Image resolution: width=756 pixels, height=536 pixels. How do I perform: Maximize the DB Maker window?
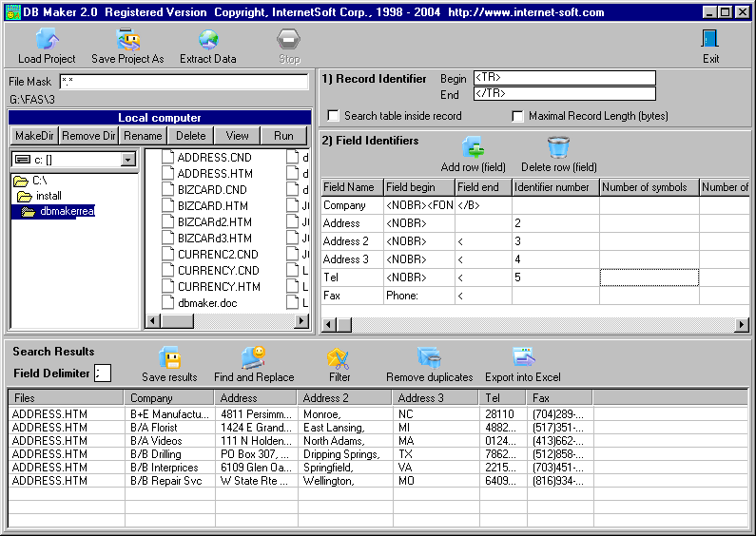(x=726, y=12)
